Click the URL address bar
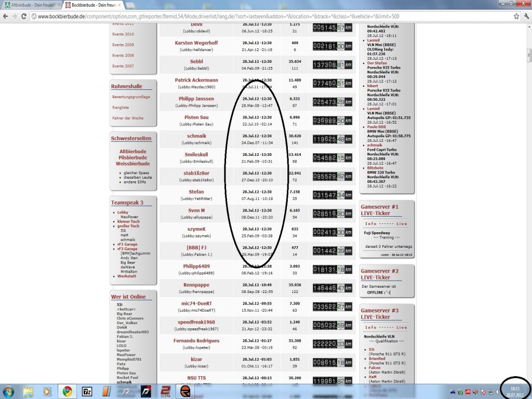Screen dimensions: 532x399 260,17
